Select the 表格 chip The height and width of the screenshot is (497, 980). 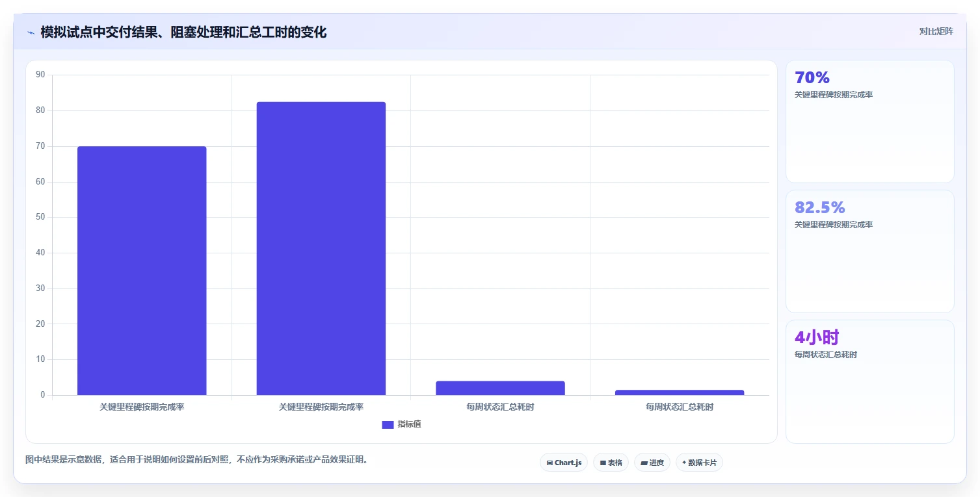[611, 463]
